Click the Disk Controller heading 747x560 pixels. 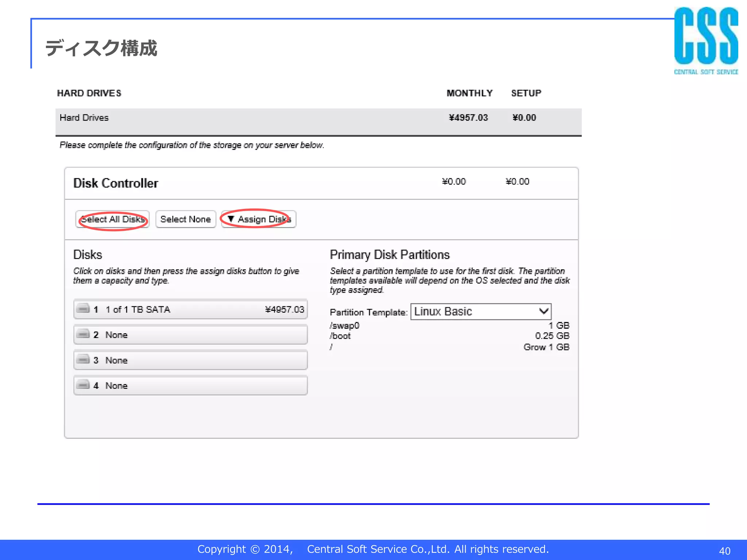[x=116, y=183]
